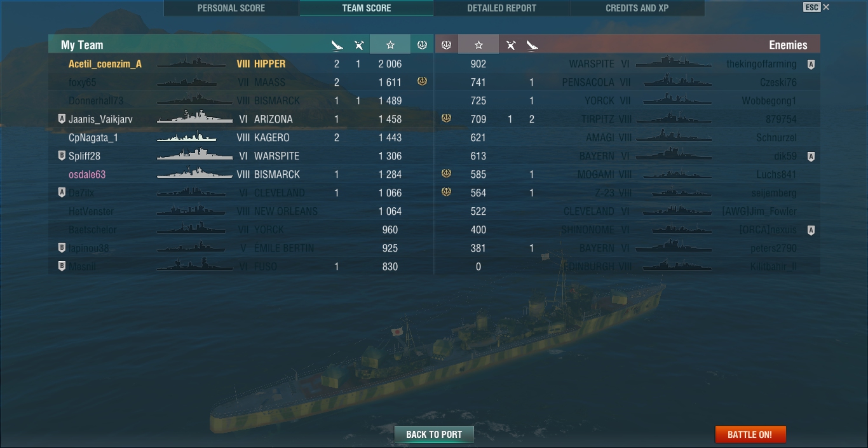Viewport: 868px width, 448px height.
Task: Switch to the Detailed Report tab
Action: (501, 8)
